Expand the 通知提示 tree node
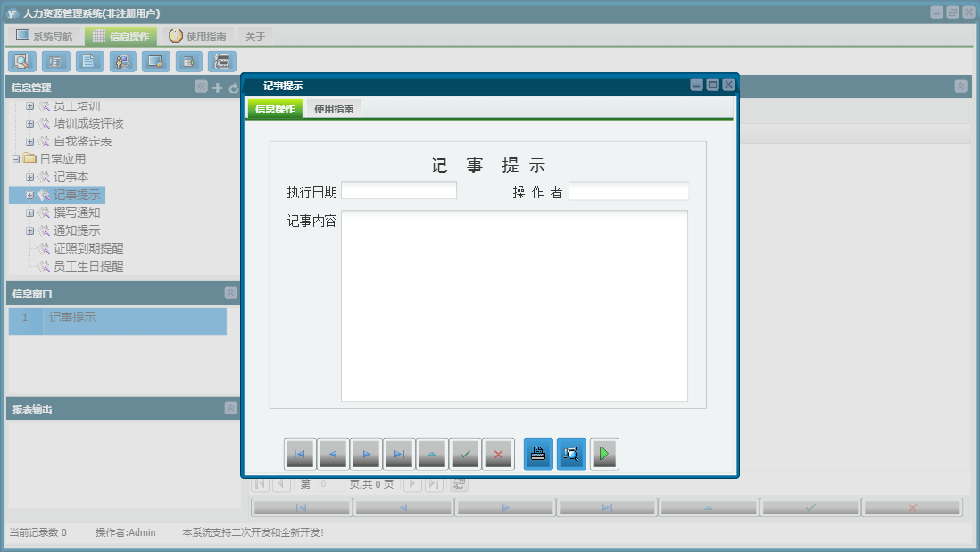The width and height of the screenshot is (980, 552). pos(29,230)
